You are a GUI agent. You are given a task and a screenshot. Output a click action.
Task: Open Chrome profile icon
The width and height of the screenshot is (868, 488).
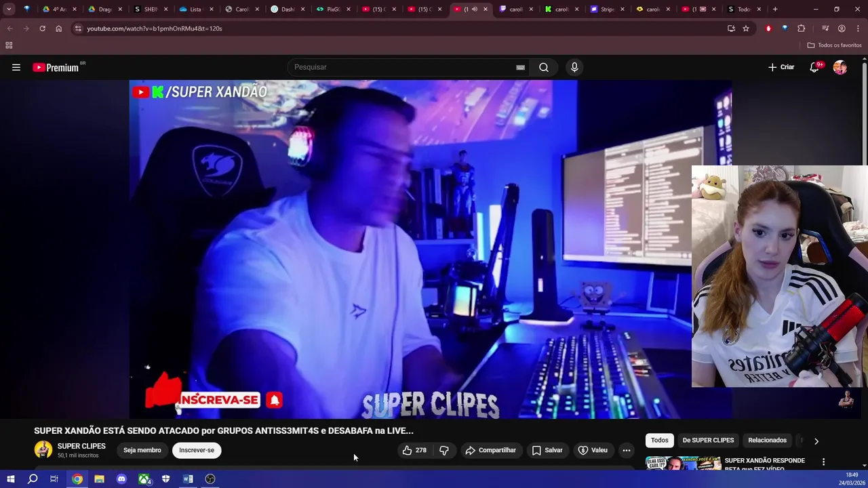point(842,28)
